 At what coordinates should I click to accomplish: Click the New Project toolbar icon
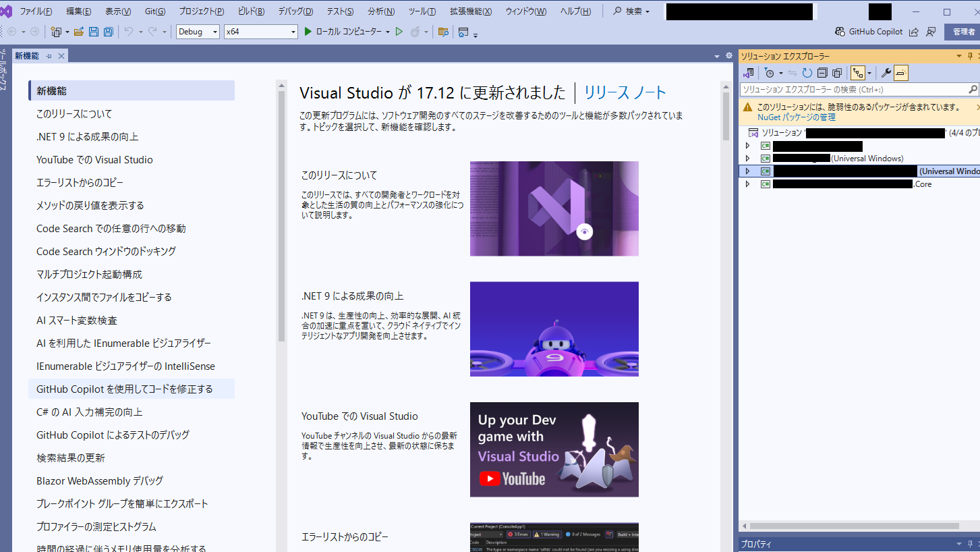coord(55,32)
